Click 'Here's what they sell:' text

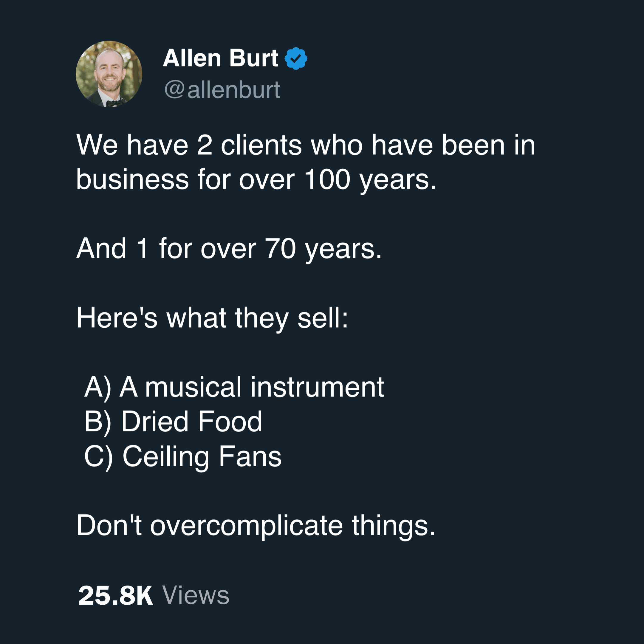pos(212,318)
